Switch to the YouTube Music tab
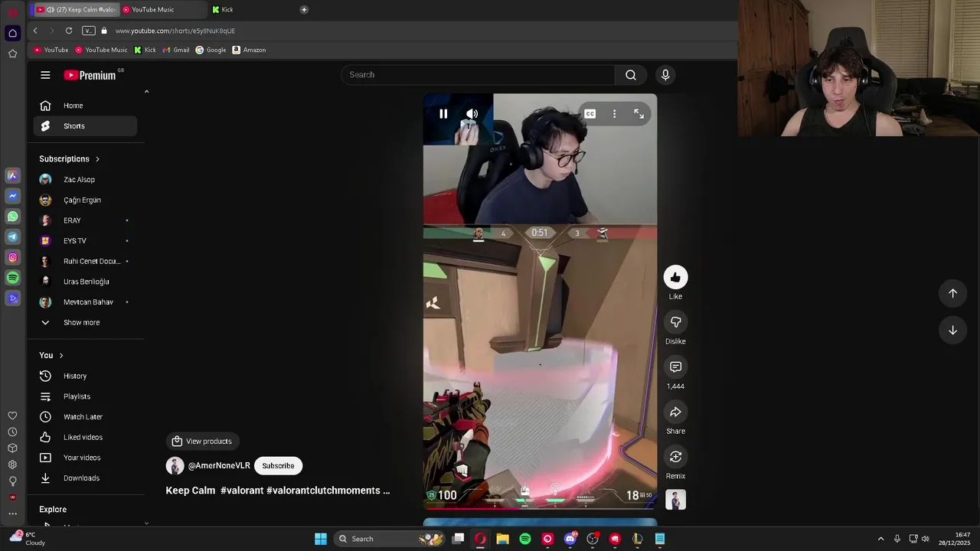Viewport: 980px width, 551px height. (162, 9)
